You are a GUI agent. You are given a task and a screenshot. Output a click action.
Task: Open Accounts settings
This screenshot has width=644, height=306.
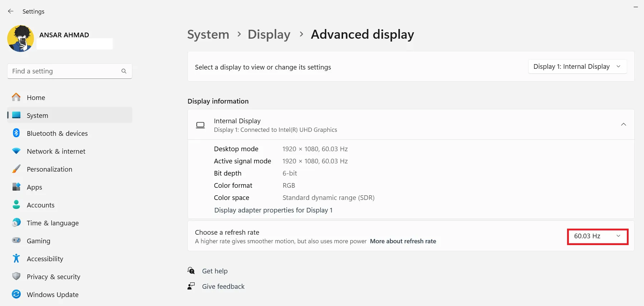tap(40, 205)
